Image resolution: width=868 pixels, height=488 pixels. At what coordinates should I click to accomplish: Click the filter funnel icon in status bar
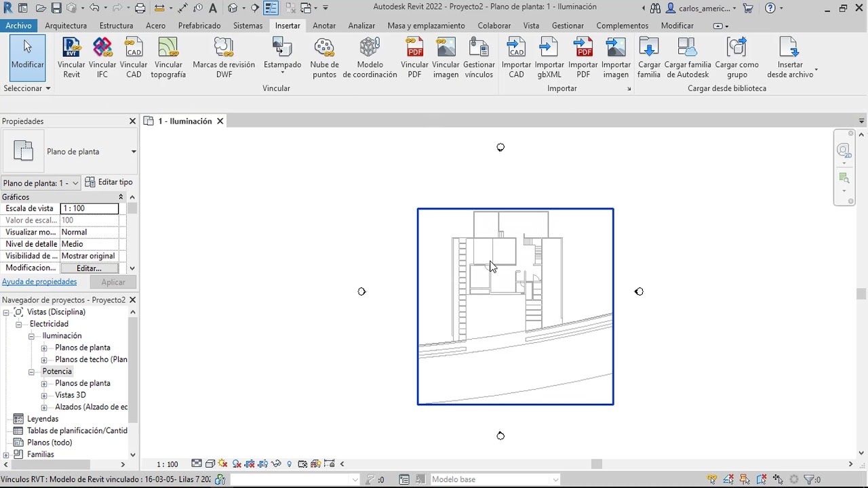click(808, 479)
